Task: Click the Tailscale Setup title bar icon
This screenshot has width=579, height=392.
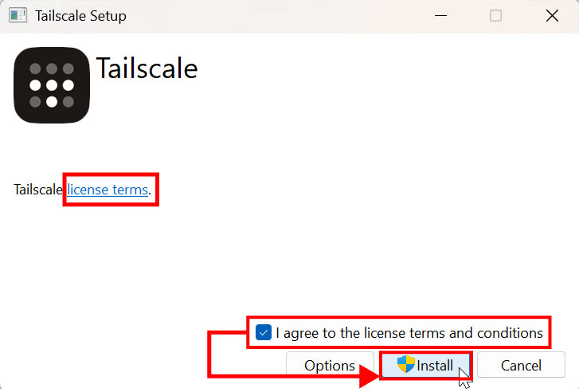Action: point(18,15)
